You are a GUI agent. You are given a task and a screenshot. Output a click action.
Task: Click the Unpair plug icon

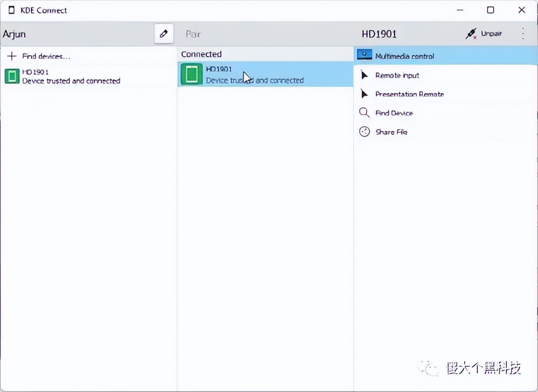pos(471,34)
